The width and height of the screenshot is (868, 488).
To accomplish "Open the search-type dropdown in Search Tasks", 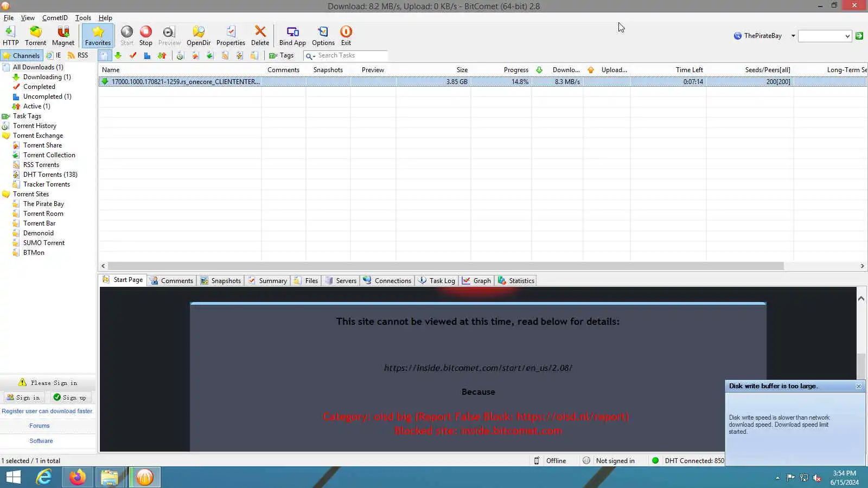I will click(310, 56).
